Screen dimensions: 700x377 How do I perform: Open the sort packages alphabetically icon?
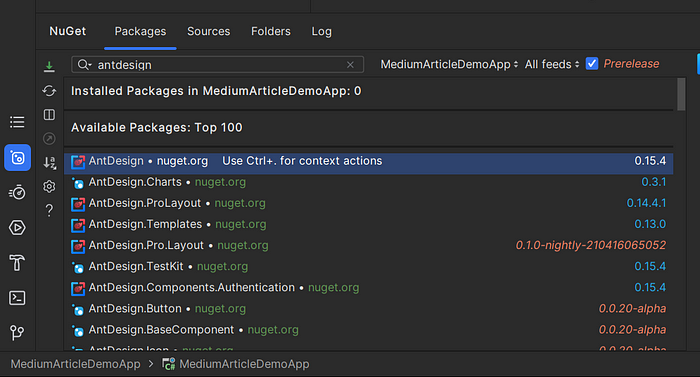pyautogui.click(x=50, y=163)
